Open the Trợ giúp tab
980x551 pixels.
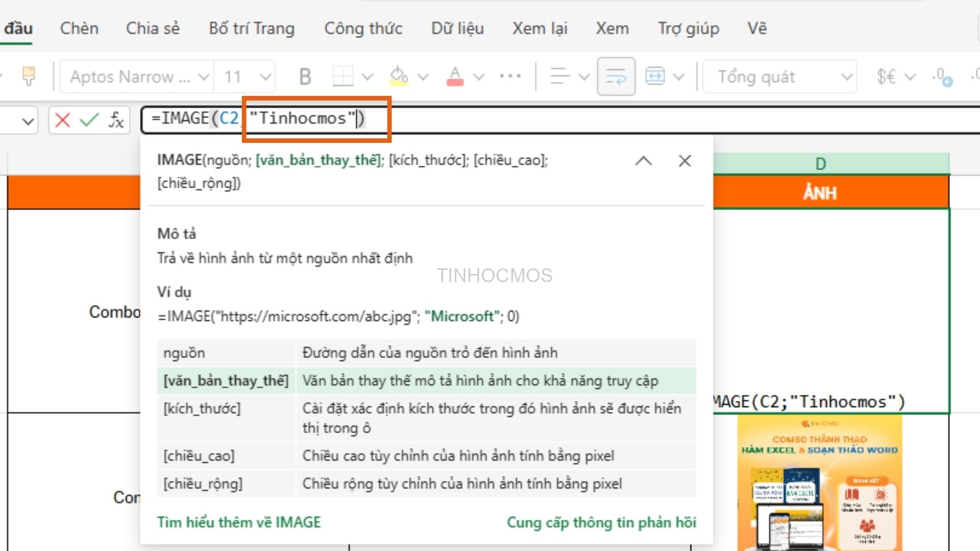coord(688,29)
